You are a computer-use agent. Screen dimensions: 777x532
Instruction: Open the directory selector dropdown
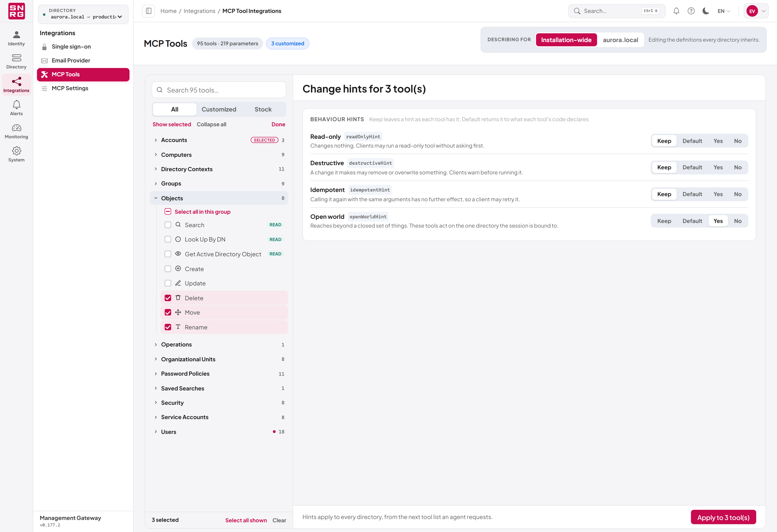tap(83, 14)
